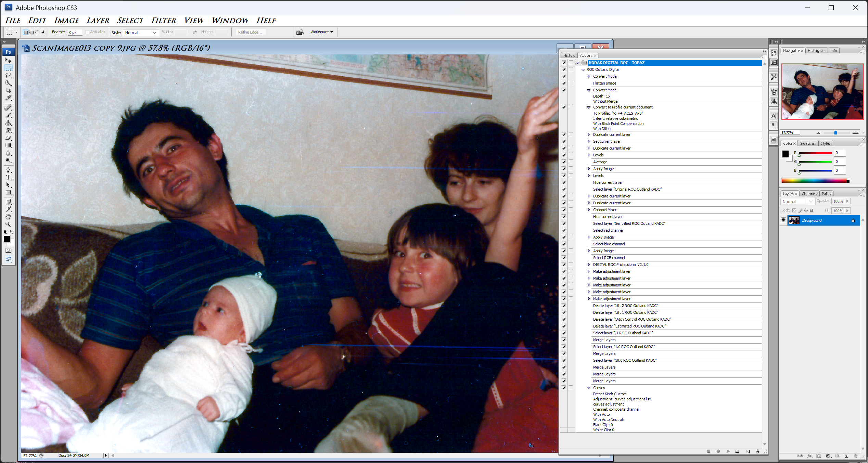The height and width of the screenshot is (463, 868).
Task: Select the Crop tool
Action: (x=8, y=91)
